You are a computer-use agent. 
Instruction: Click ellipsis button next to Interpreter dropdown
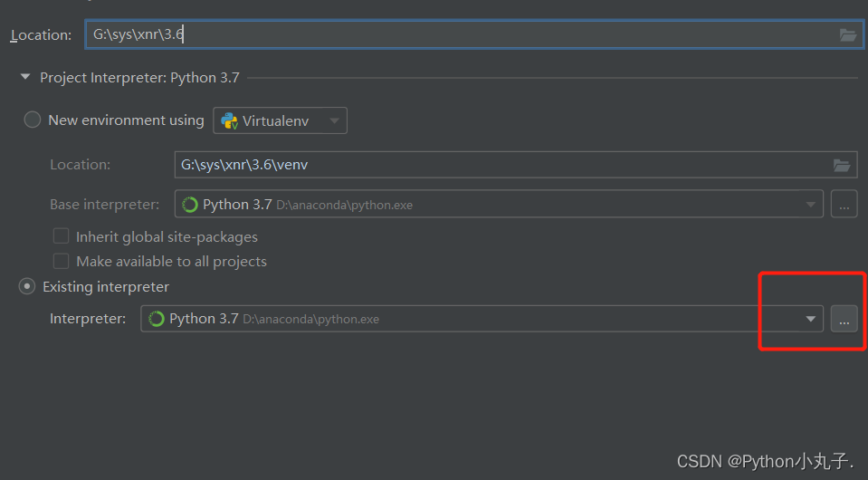[844, 319]
